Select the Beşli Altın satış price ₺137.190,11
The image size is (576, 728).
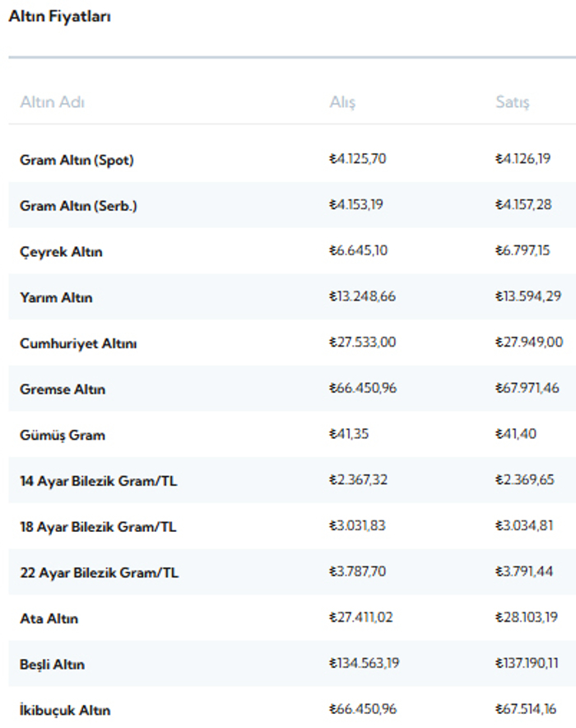coord(527,663)
